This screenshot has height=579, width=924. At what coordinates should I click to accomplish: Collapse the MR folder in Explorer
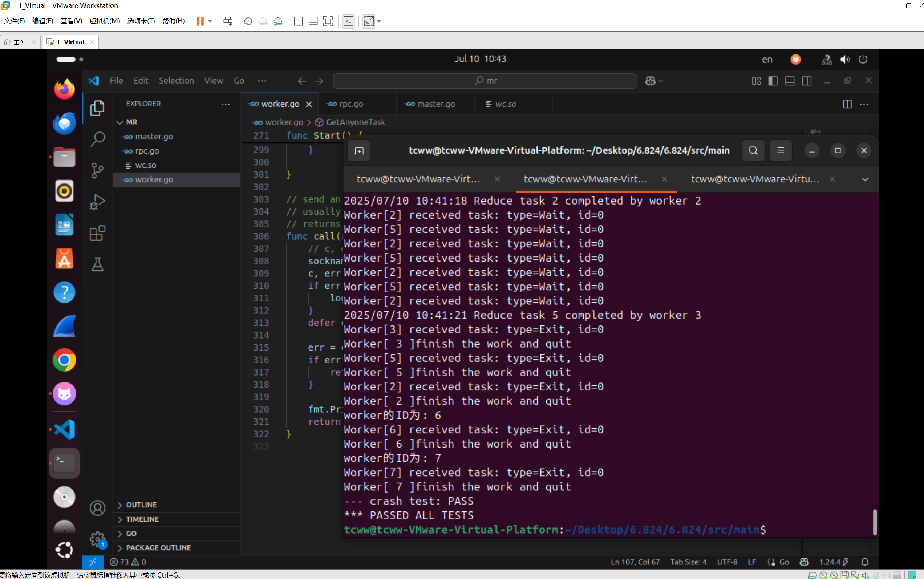176,122
